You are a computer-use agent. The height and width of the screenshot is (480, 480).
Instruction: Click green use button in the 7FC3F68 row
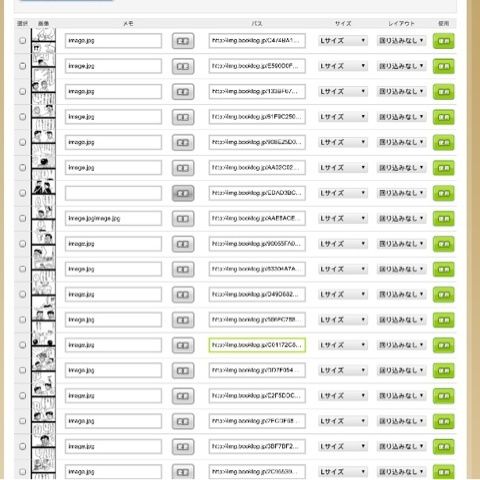444,421
